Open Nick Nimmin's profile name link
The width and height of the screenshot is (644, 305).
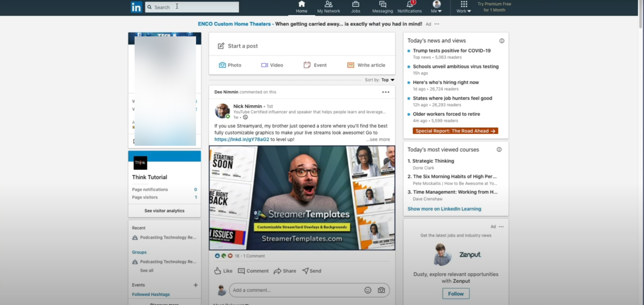click(247, 106)
